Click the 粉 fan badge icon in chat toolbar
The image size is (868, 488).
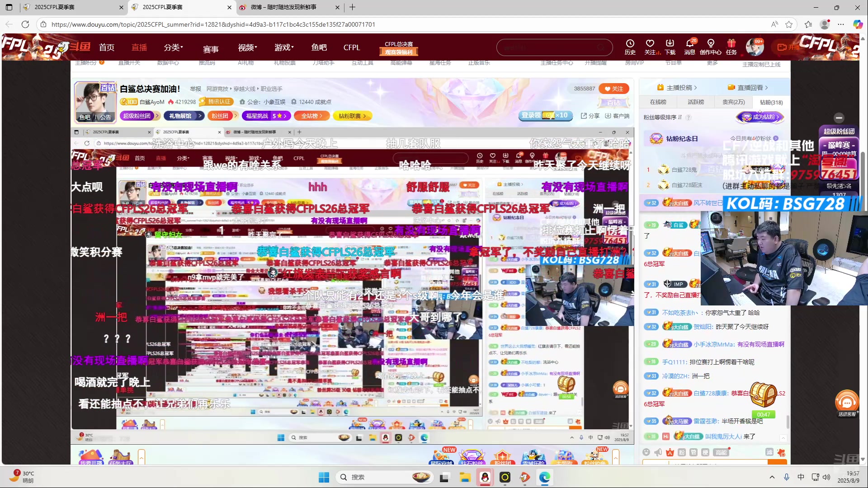pyautogui.click(x=682, y=452)
